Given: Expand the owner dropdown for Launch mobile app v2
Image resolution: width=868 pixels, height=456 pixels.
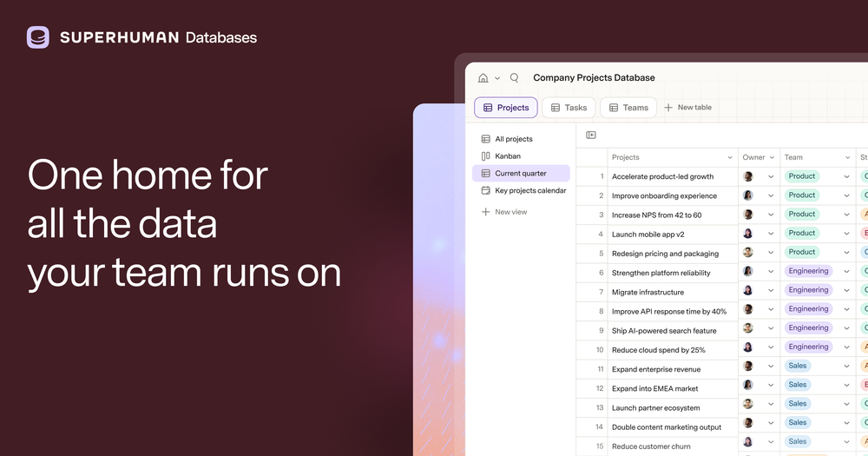Looking at the screenshot, I should pyautogui.click(x=771, y=234).
